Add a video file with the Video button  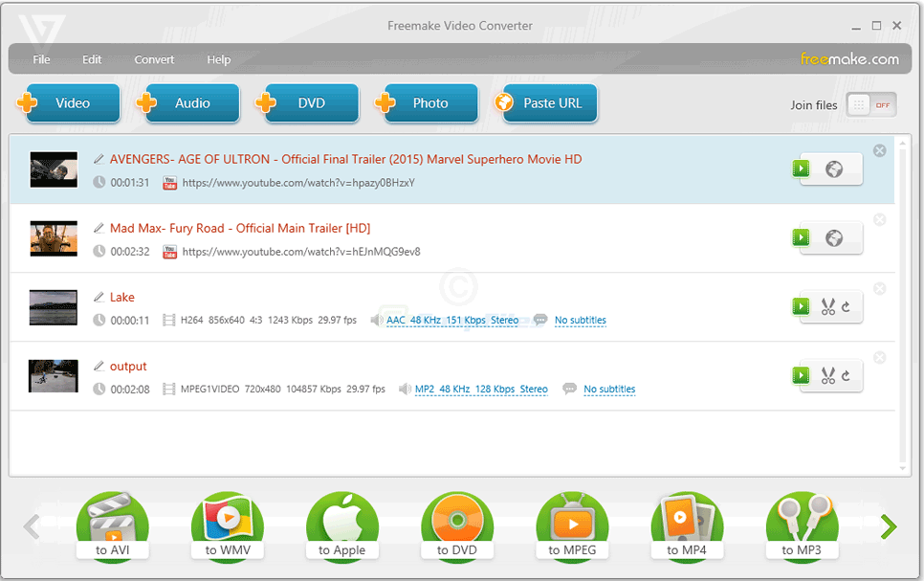(x=70, y=103)
